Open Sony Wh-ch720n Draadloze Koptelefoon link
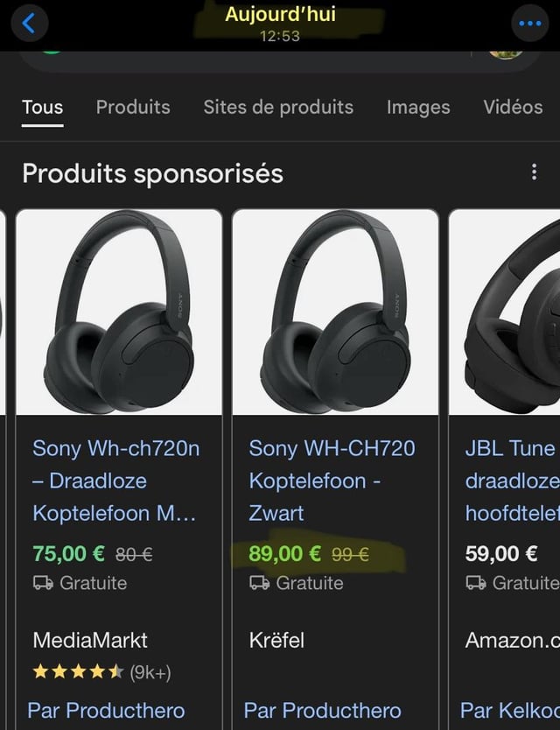560x730 pixels. tap(116, 481)
